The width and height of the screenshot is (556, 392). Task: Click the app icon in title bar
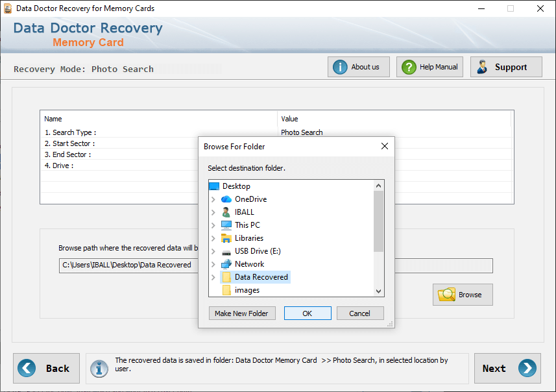8,8
